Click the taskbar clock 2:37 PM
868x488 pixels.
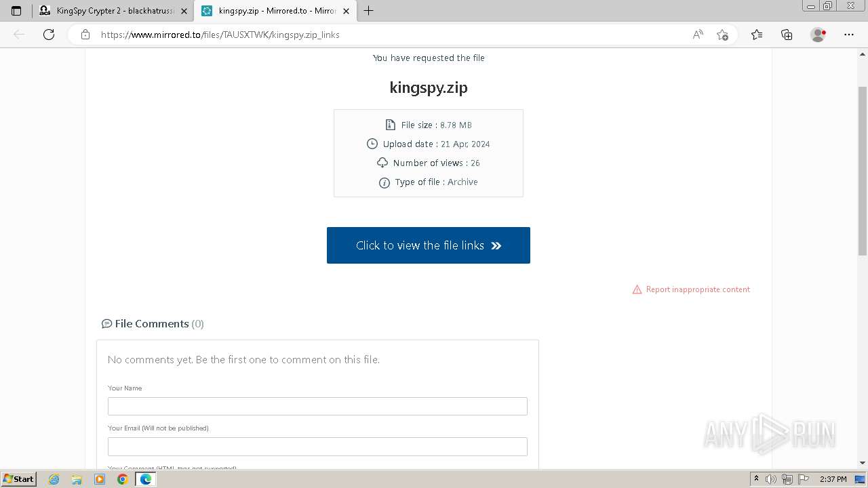833,479
